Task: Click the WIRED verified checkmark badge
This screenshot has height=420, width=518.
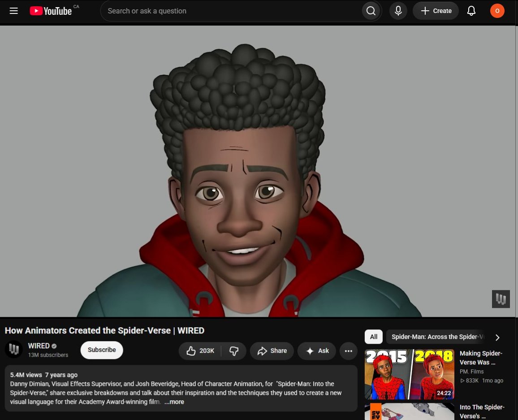Action: [x=54, y=346]
